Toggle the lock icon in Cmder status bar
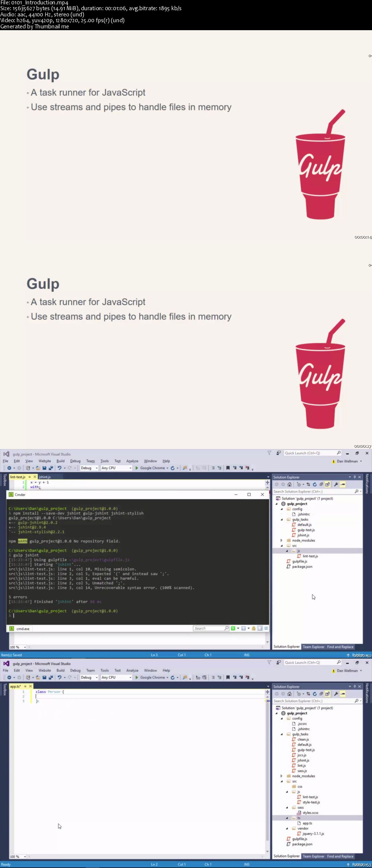Image resolution: width=372 pixels, height=868 pixels. click(x=254, y=628)
